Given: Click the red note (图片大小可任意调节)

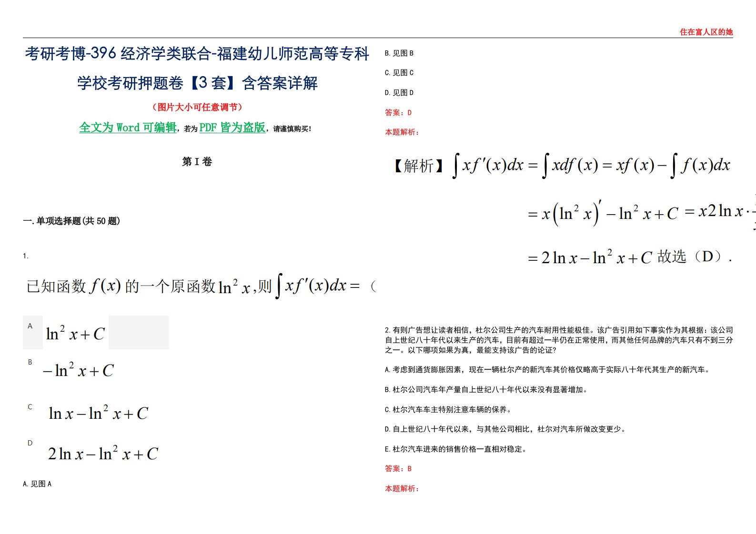Looking at the screenshot, I should pos(197,107).
